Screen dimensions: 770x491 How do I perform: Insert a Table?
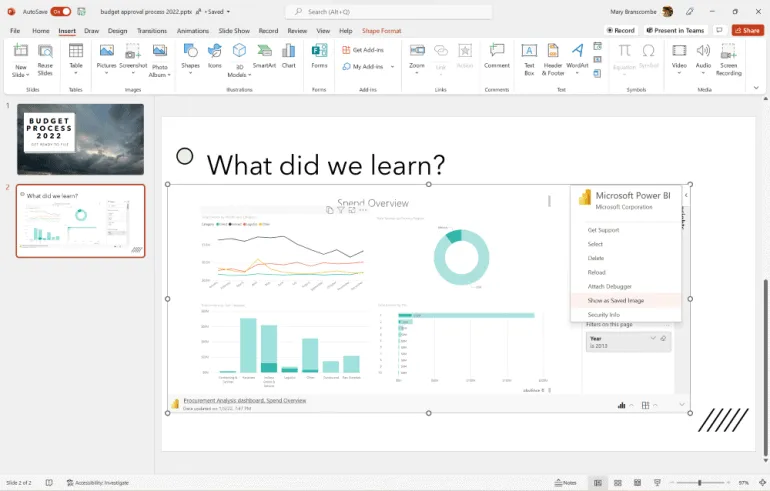(x=76, y=59)
